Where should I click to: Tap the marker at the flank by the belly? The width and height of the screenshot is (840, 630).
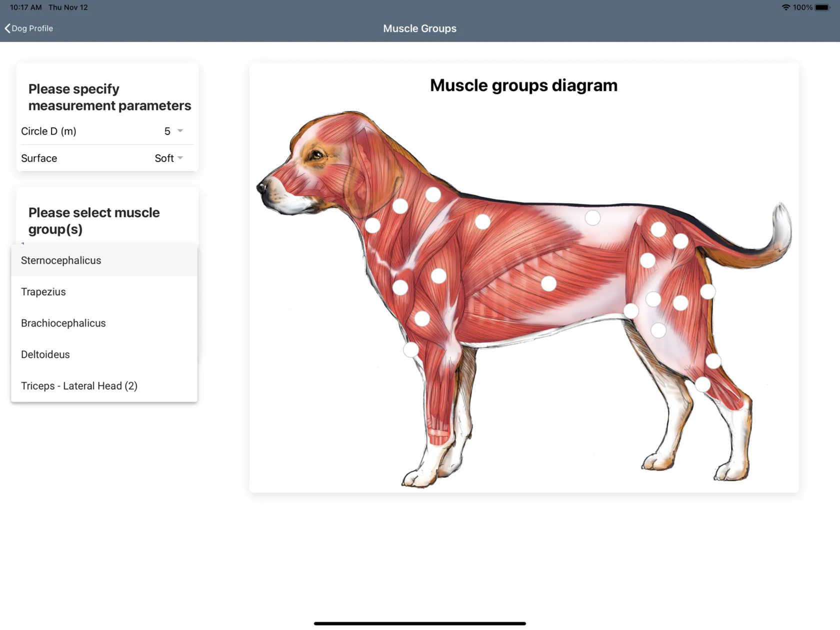631,311
